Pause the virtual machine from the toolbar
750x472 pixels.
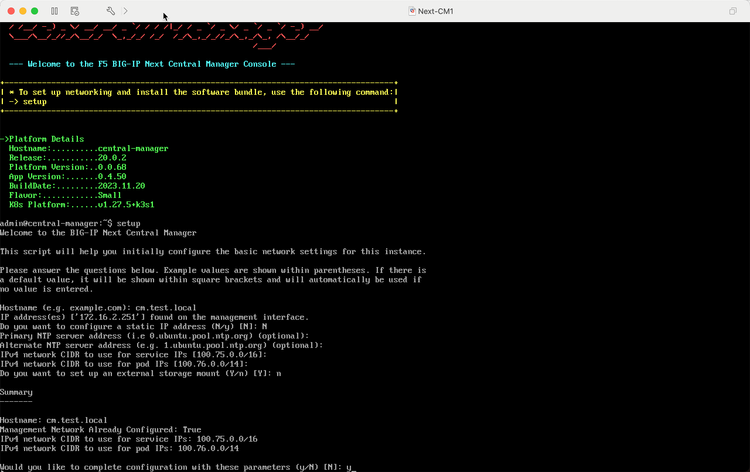[x=55, y=11]
